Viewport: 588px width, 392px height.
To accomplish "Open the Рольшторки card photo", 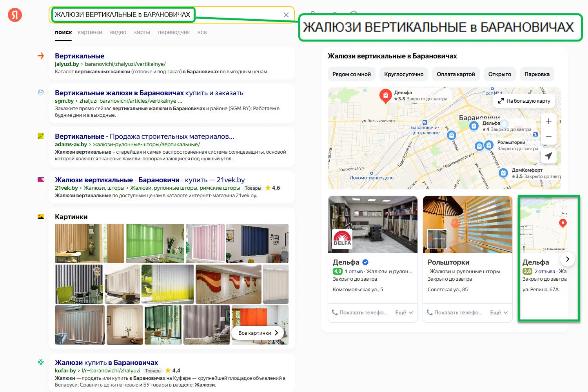I will pyautogui.click(x=468, y=225).
